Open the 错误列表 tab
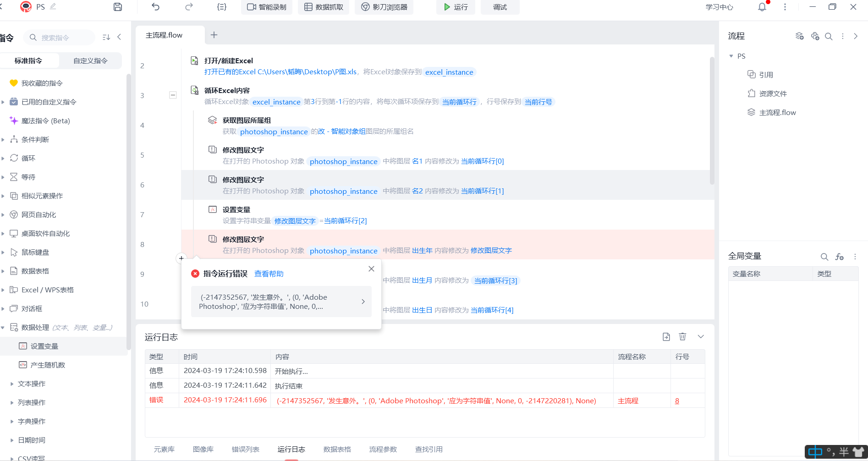 coord(245,449)
